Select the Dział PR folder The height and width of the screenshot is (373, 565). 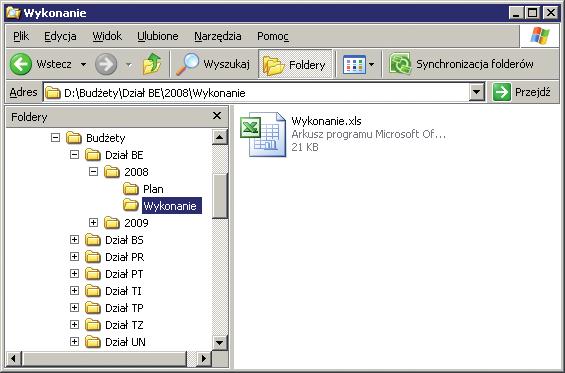coord(124,257)
